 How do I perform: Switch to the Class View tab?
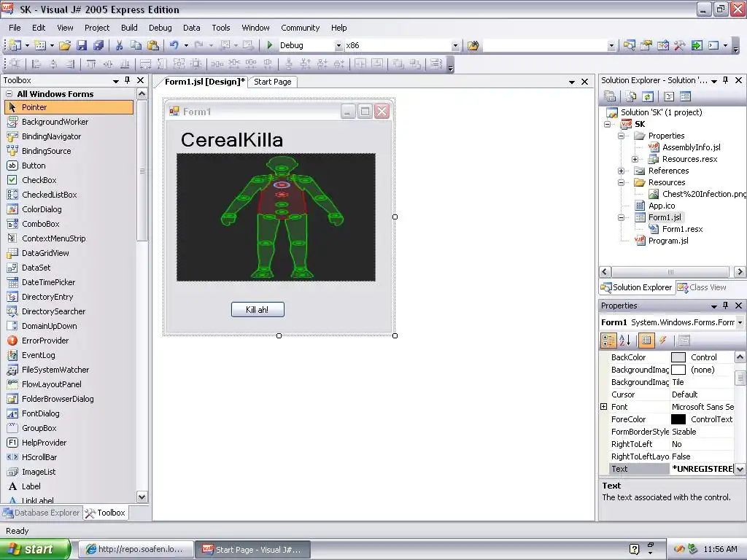[703, 287]
